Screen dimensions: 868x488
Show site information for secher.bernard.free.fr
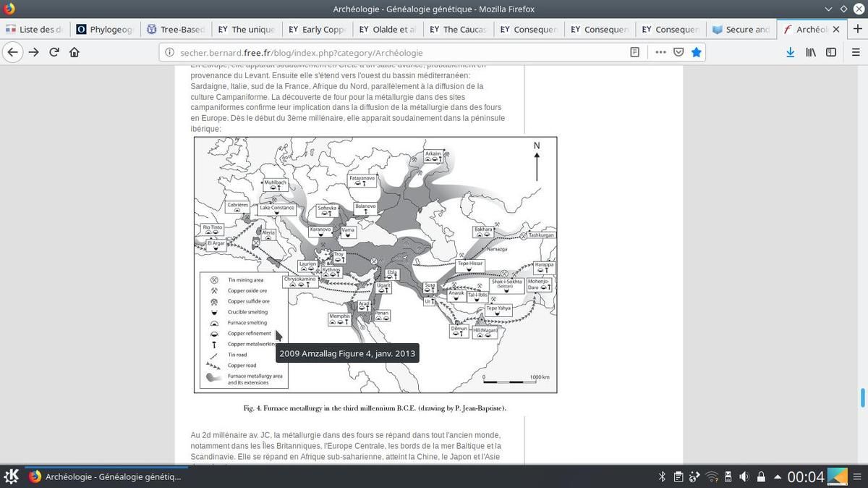click(x=170, y=52)
